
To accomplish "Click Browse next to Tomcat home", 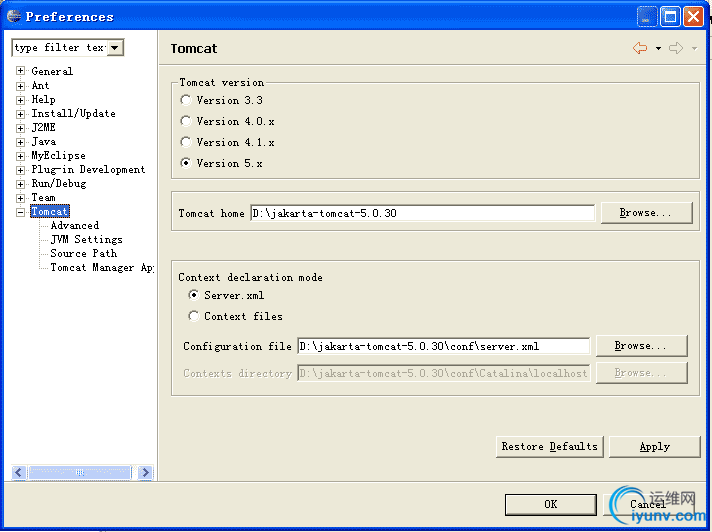I will pyautogui.click(x=646, y=213).
